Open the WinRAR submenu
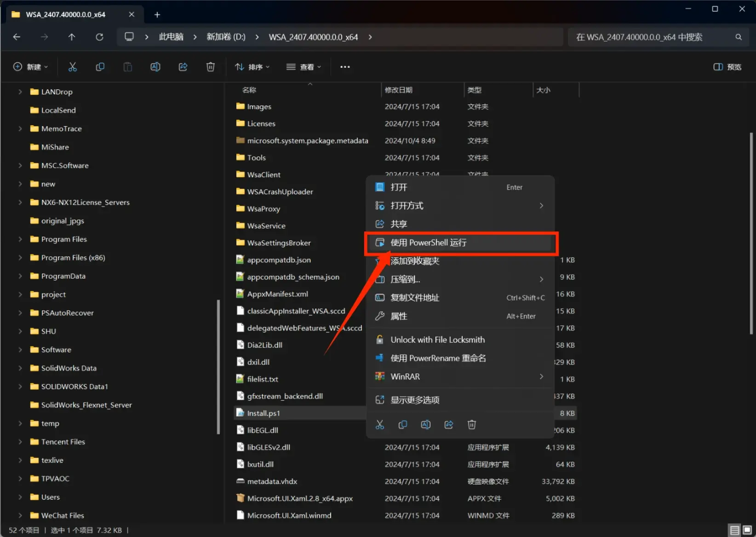The image size is (756, 537). 460,376
